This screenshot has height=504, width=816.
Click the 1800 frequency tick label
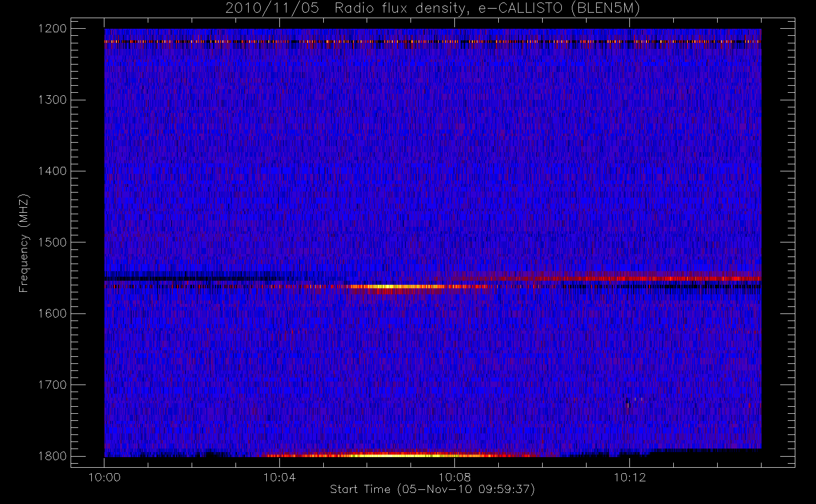(52, 456)
